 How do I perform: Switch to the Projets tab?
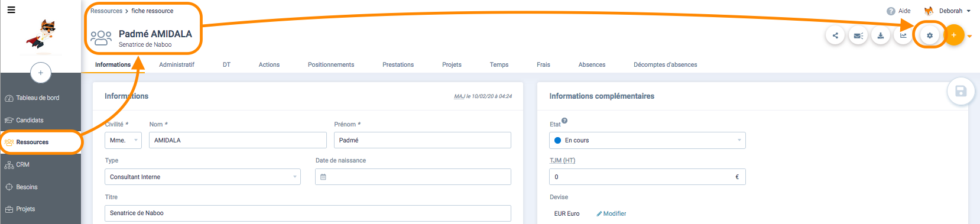pyautogui.click(x=452, y=64)
